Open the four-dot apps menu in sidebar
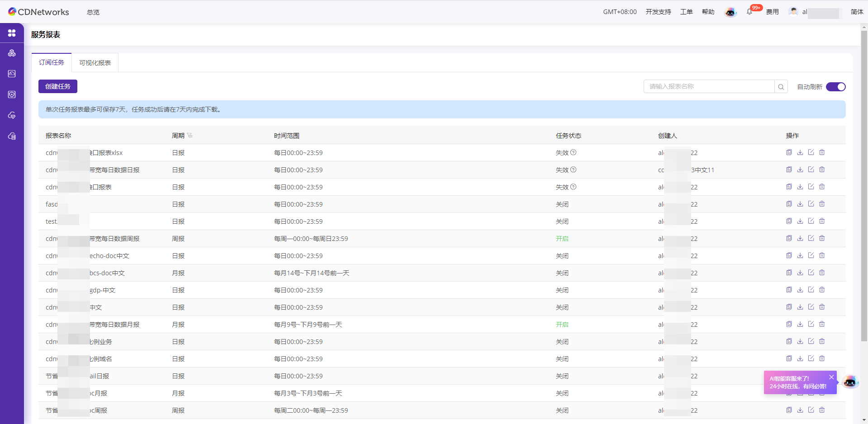 point(12,33)
